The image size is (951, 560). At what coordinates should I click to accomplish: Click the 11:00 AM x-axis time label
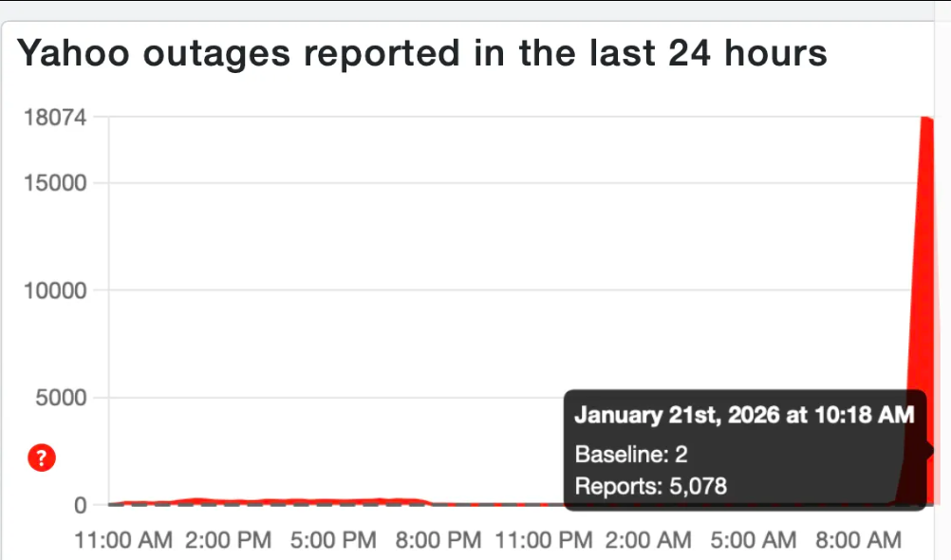123,541
